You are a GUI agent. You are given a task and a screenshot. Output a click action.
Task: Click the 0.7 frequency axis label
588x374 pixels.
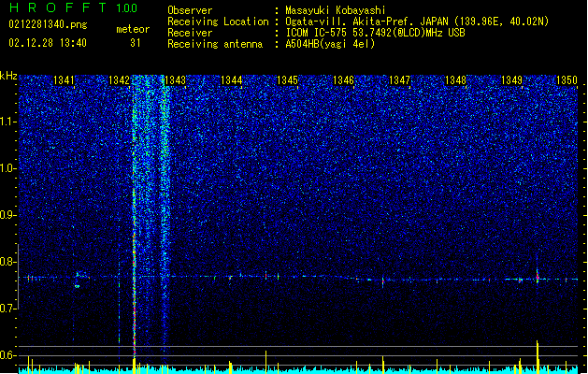pos(8,309)
